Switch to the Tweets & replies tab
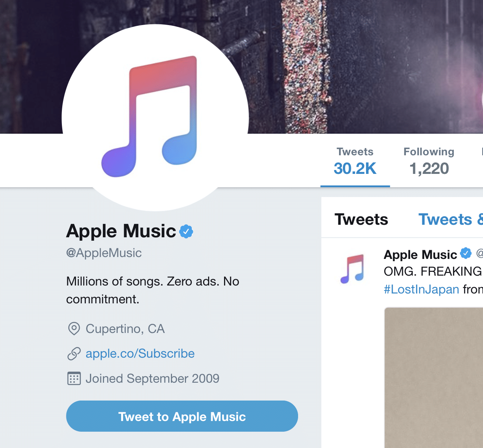This screenshot has height=448, width=483. click(x=450, y=219)
